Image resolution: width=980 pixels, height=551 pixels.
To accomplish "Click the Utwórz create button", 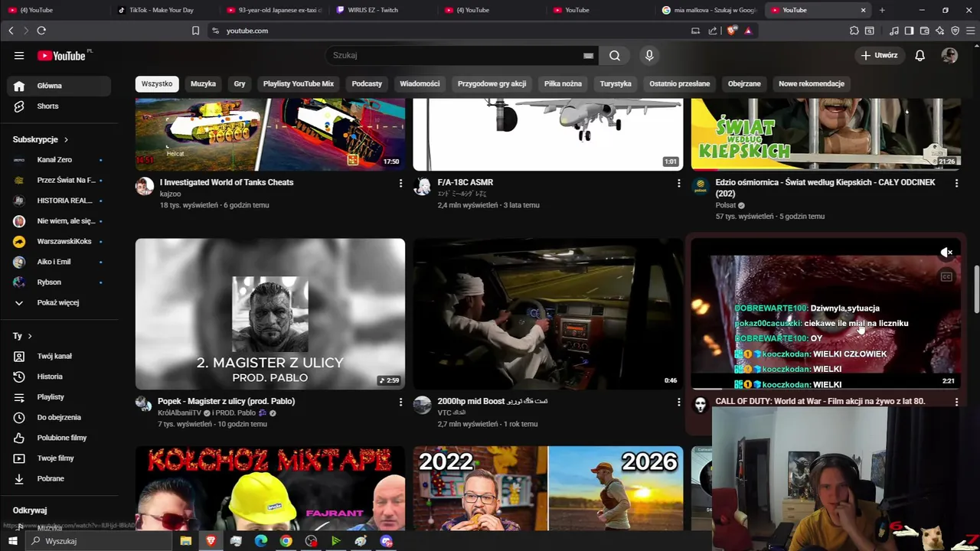I will (879, 55).
